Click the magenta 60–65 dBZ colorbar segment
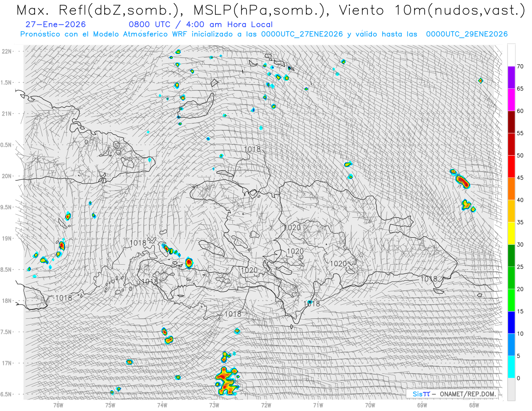The height and width of the screenshot is (411, 532). point(511,100)
